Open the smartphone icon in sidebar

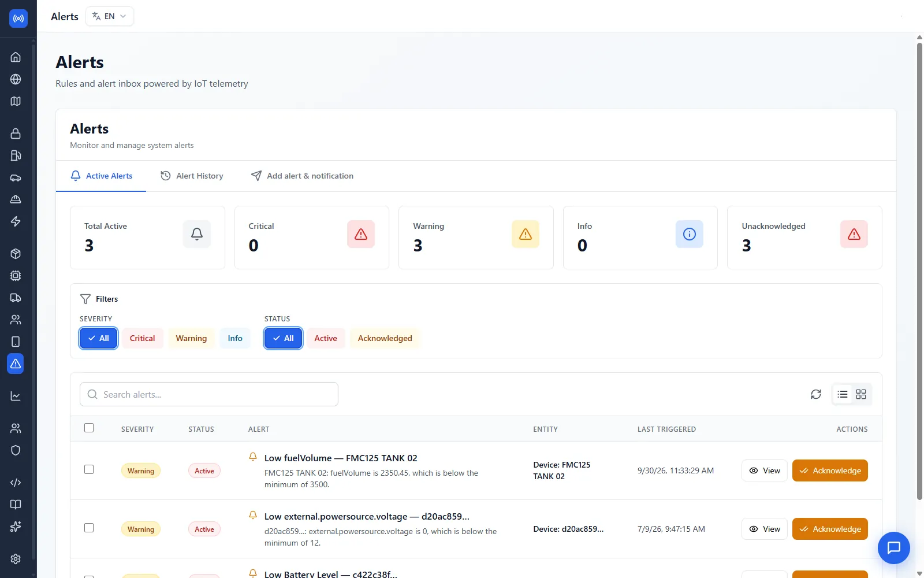(16, 342)
